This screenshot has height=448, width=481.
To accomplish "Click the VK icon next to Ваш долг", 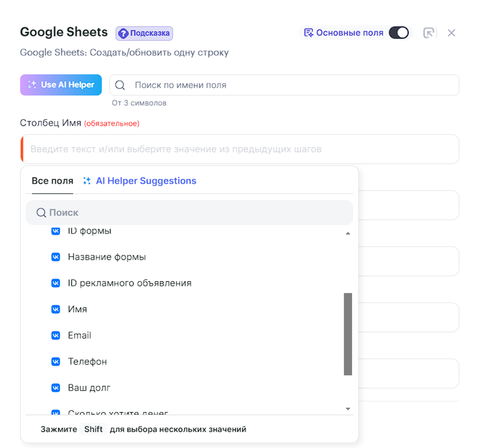I will 56,388.
